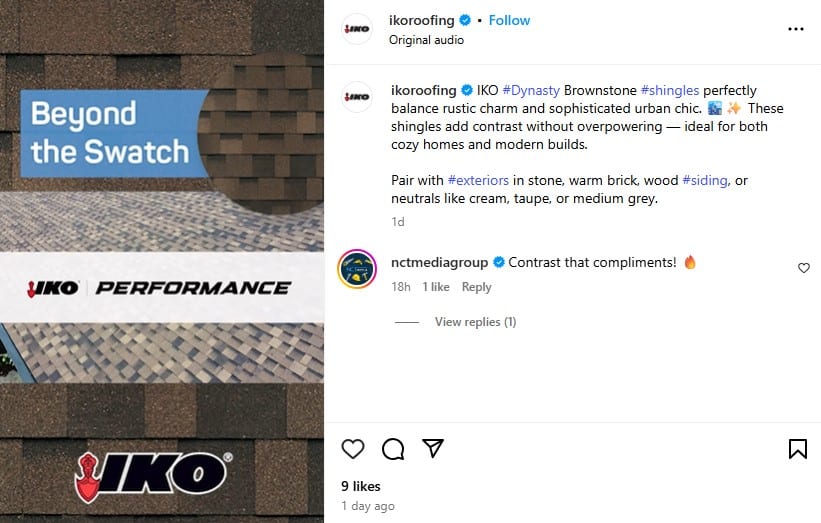Open comments with the speech bubble icon

[x=393, y=449]
